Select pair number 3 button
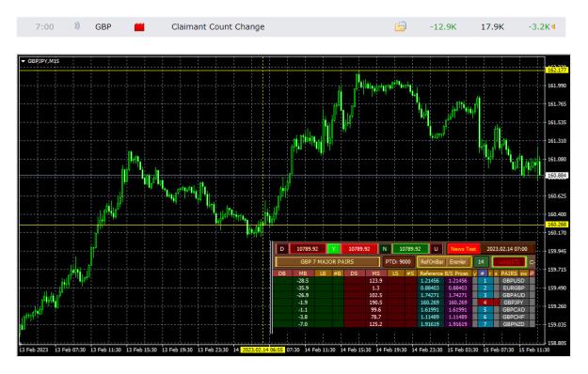588x374 pixels. [485, 295]
